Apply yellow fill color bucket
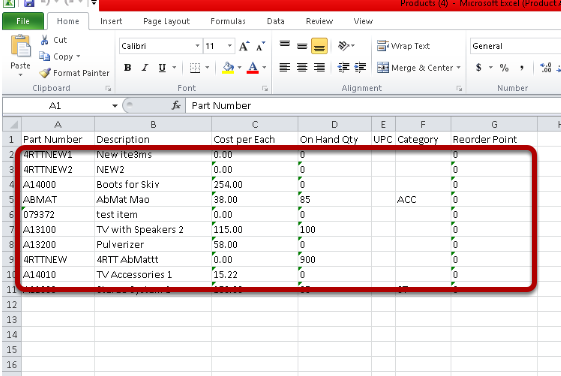Screen dimensions: 561x376 228,68
